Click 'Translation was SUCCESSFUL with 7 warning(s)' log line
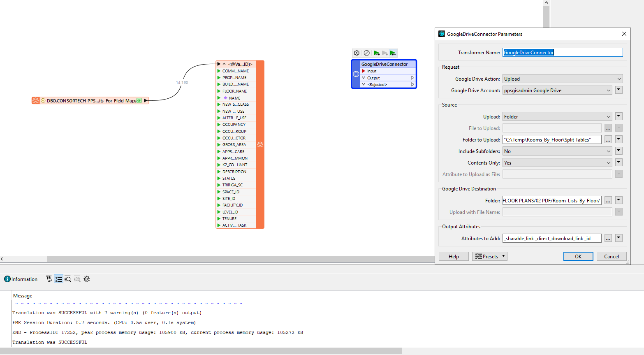 (107, 313)
